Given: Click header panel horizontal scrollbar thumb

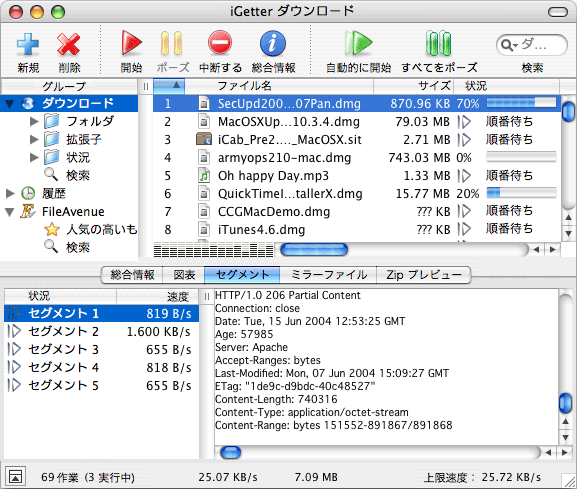Looking at the screenshot, I should point(231,453).
